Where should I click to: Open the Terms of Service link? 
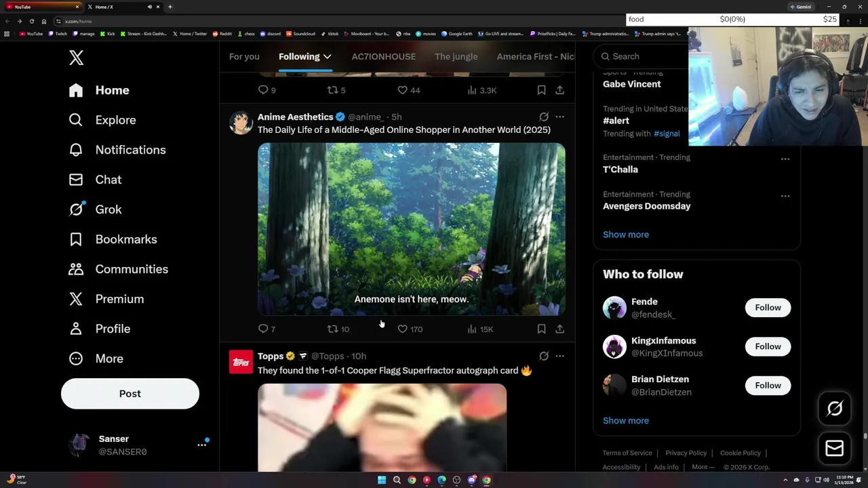coord(627,453)
